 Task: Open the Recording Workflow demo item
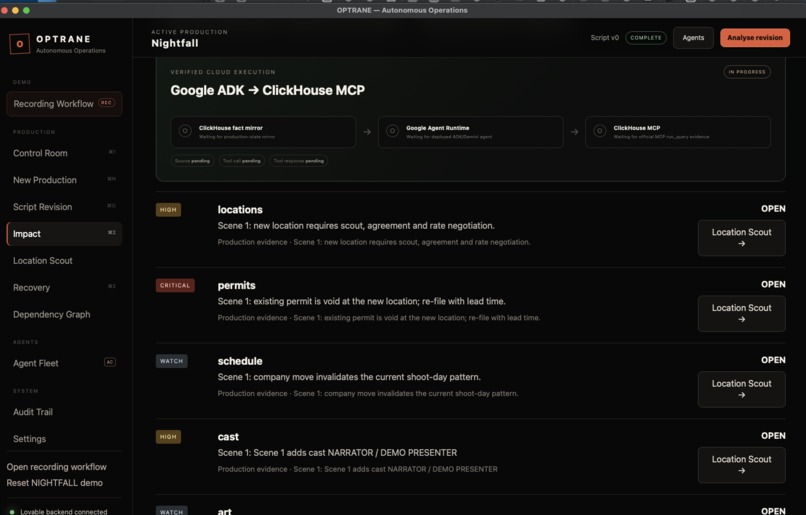pos(64,104)
